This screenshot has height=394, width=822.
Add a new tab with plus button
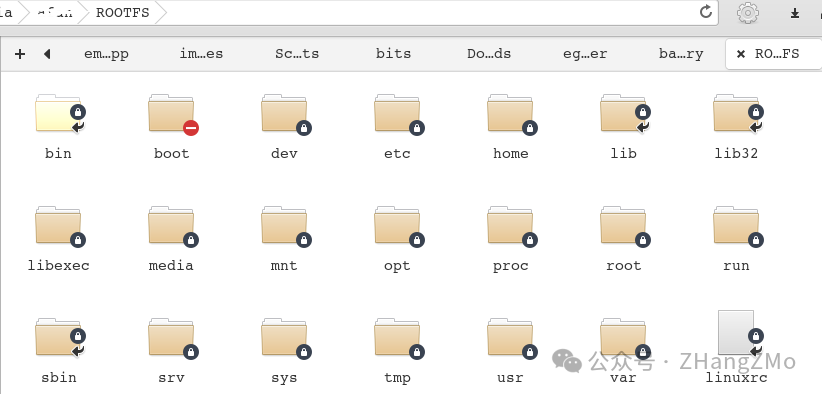pos(20,53)
